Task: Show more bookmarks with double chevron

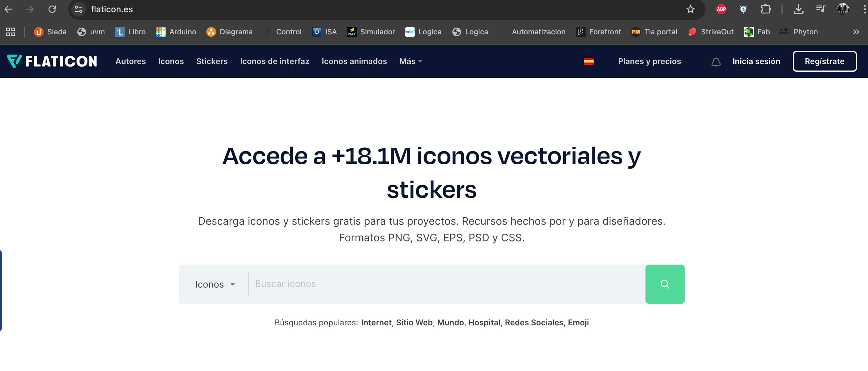Action: (856, 32)
